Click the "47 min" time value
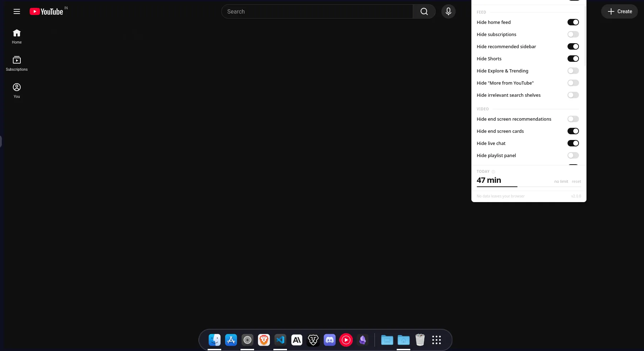 click(489, 180)
